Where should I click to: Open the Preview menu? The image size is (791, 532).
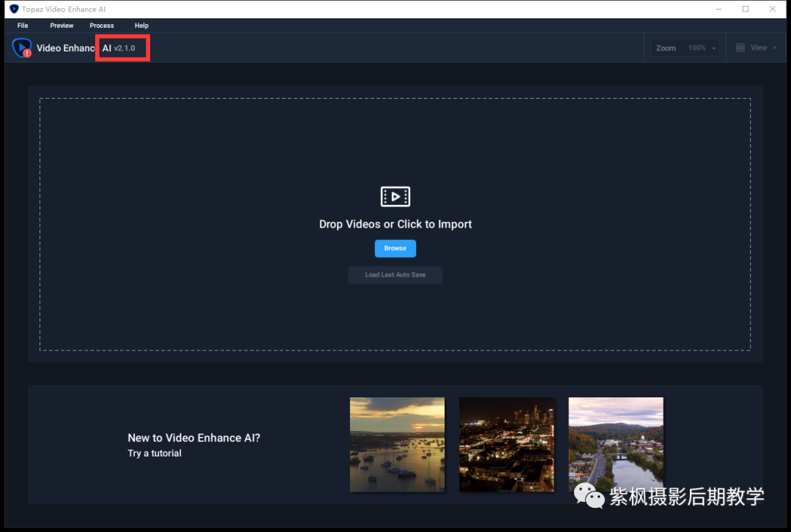[x=62, y=26]
